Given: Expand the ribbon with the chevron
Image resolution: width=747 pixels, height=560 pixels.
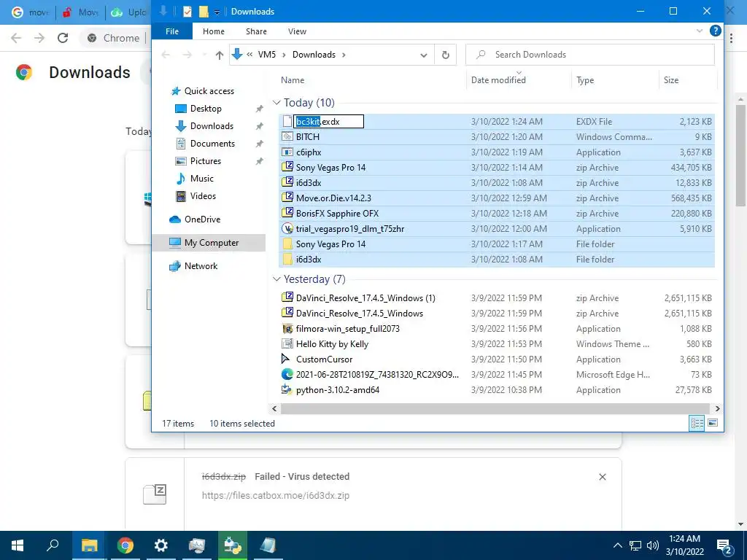Looking at the screenshot, I should pyautogui.click(x=700, y=31).
